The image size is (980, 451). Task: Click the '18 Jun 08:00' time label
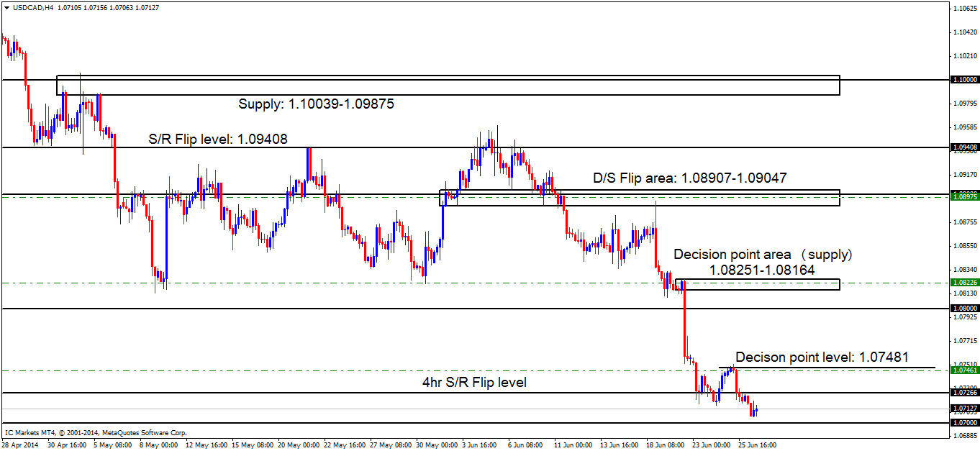point(666,445)
